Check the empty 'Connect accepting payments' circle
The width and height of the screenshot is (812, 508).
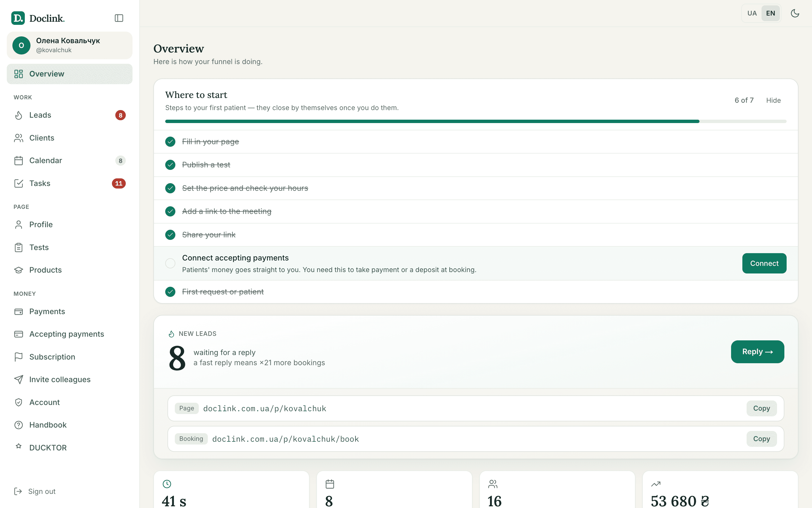[x=170, y=263]
